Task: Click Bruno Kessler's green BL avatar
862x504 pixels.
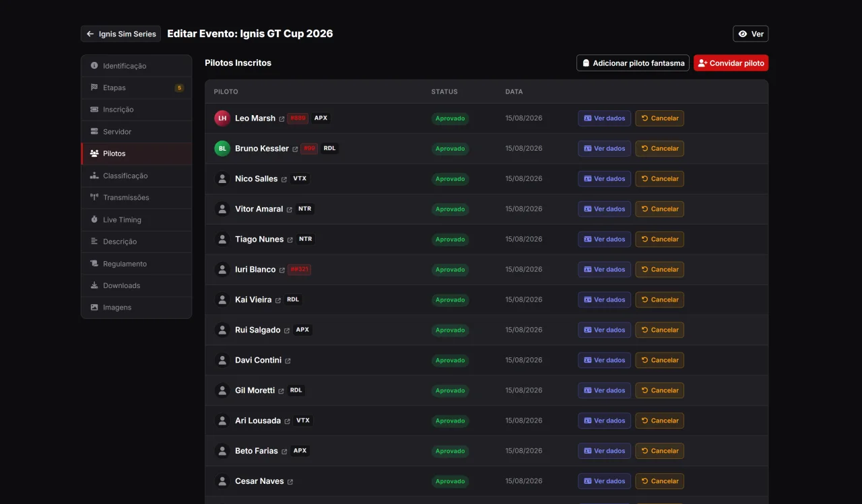Action: 222,149
